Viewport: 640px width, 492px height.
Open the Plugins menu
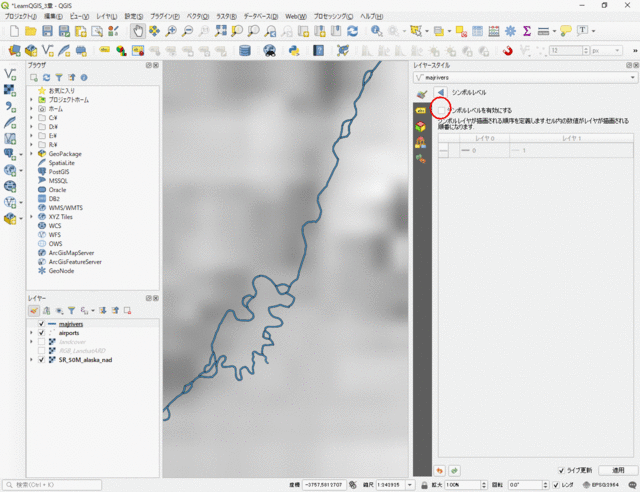coord(164,16)
